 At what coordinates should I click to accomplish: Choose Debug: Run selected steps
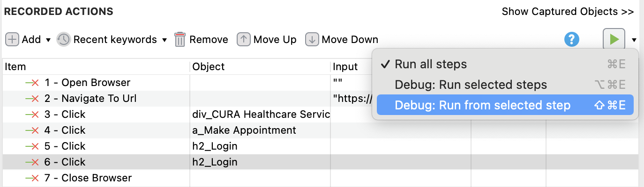tap(471, 85)
